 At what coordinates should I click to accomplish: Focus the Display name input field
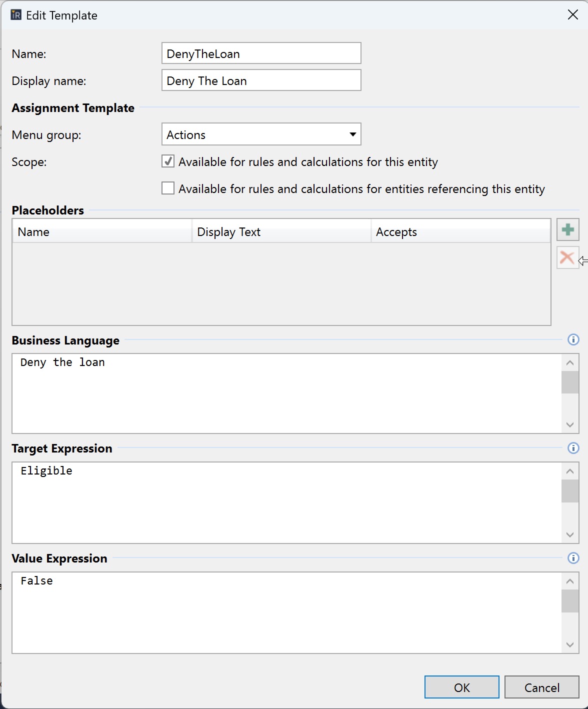point(261,80)
